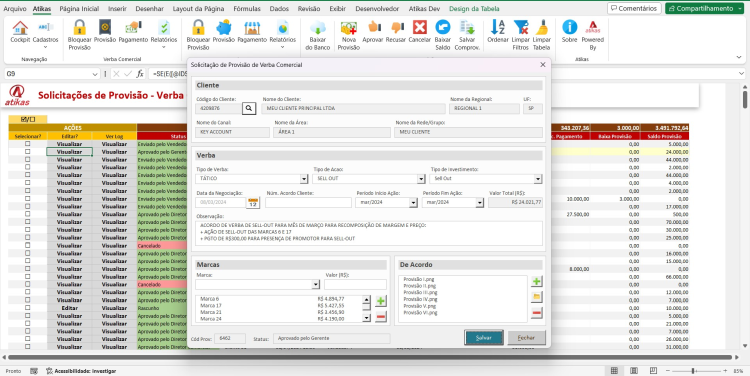
Task: Switch to Normal grid view in status bar
Action: (x=614, y=371)
